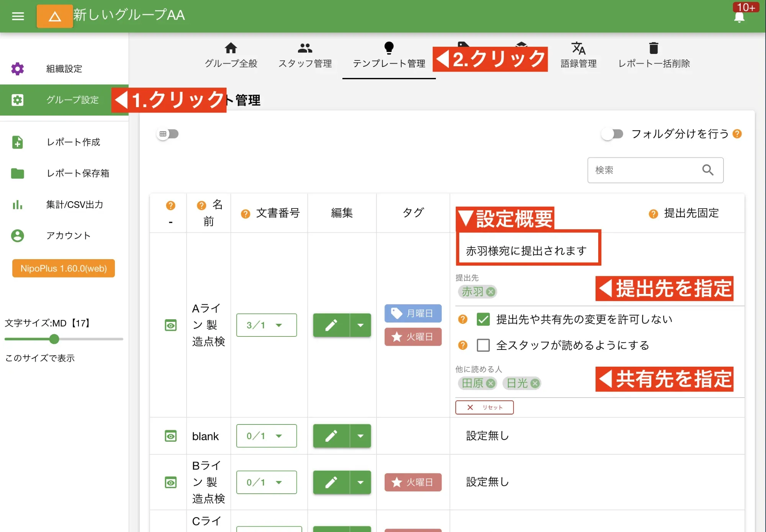Image resolution: width=766 pixels, height=532 pixels.
Task: Open the 0/1 dropdown for Bライン製造点検
Action: point(267,482)
